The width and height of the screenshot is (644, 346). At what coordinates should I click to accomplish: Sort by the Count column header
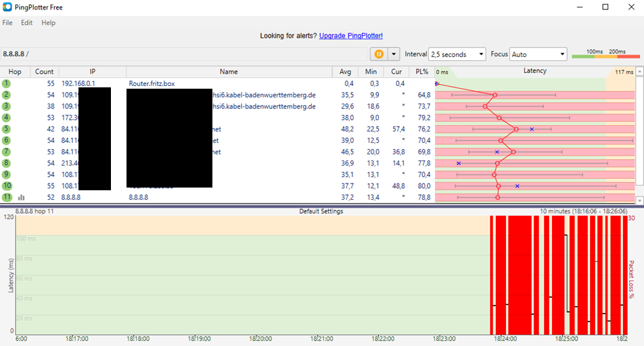45,72
